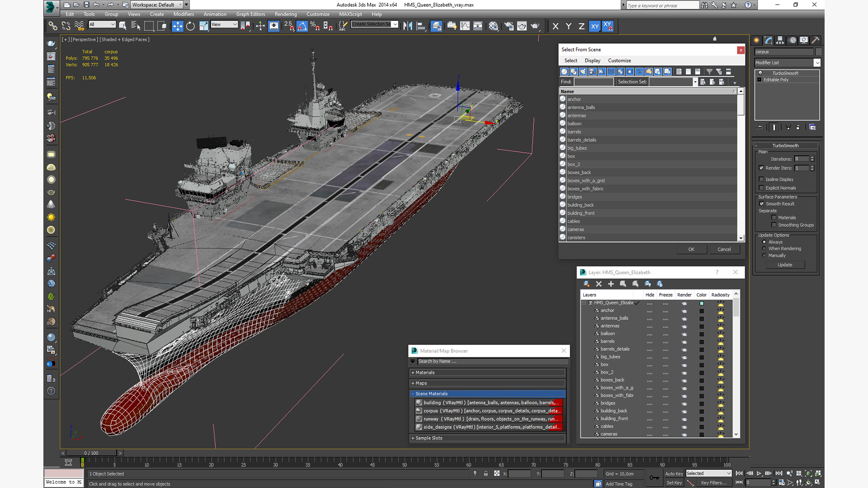This screenshot has height=488, width=868.
Task: Click the HMS_Queen_Elizabeth layer color swatch
Action: click(702, 303)
